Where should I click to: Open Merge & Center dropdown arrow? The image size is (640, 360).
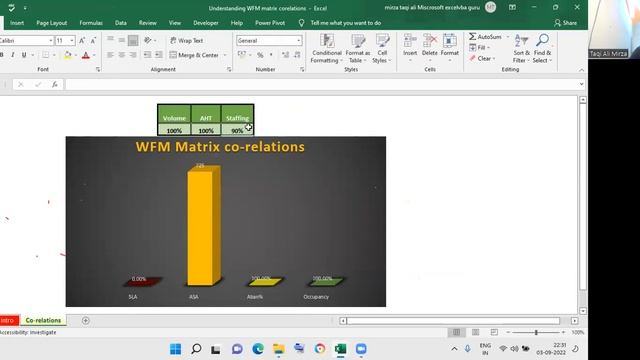click(x=225, y=55)
